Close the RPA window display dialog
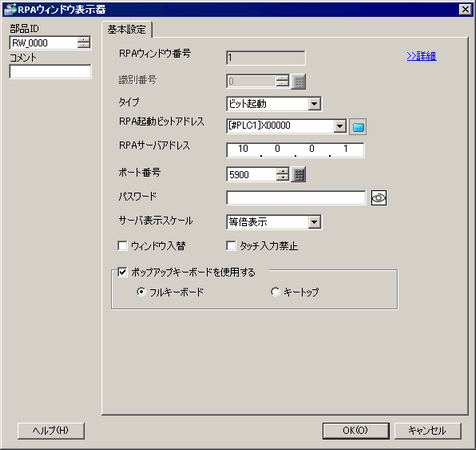 [465, 9]
